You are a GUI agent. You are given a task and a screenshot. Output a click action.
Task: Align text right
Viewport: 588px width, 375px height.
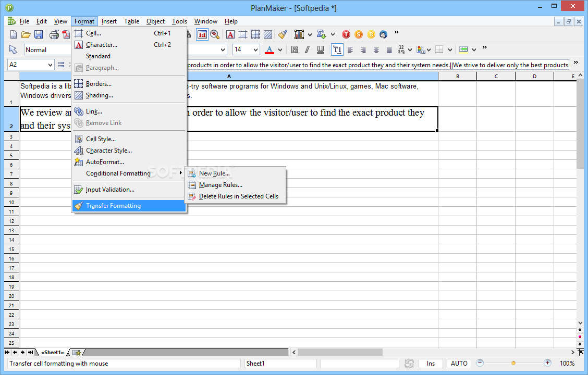[x=363, y=49]
